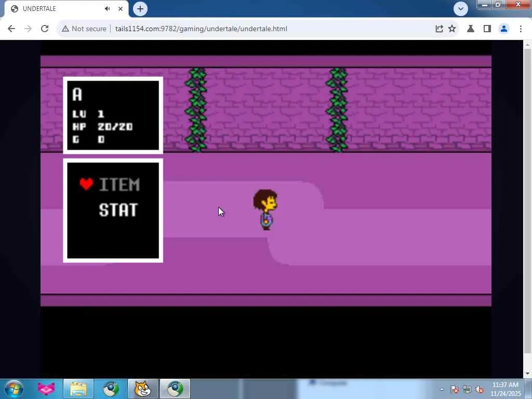Click the page scrollbar down arrow
The height and width of the screenshot is (399, 532).
pyautogui.click(x=527, y=374)
